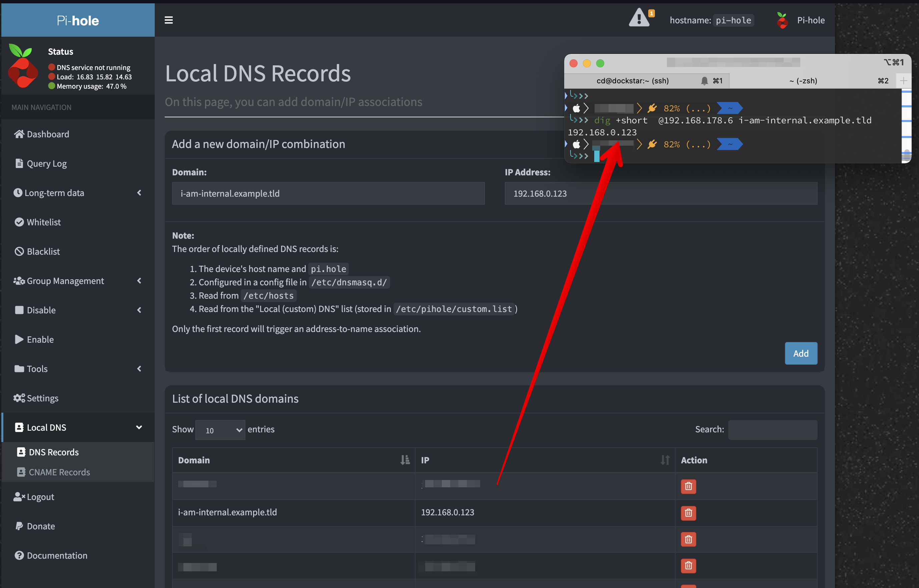Screen dimensions: 919x588
Task: Sort the table by IP column icon
Action: (665, 460)
